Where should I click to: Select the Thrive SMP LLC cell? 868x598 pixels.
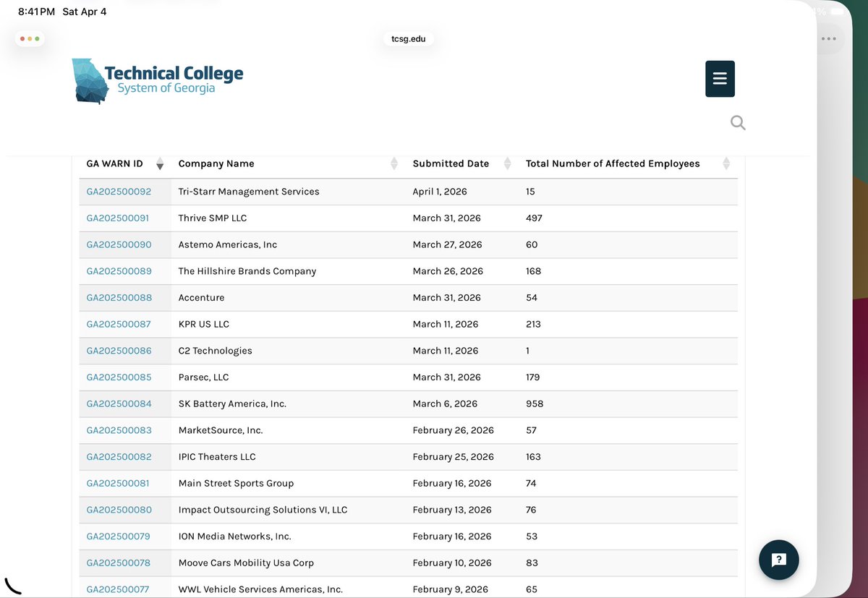pyautogui.click(x=289, y=218)
